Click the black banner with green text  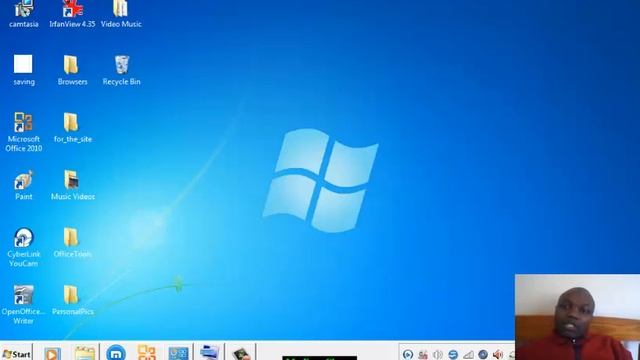point(320,358)
